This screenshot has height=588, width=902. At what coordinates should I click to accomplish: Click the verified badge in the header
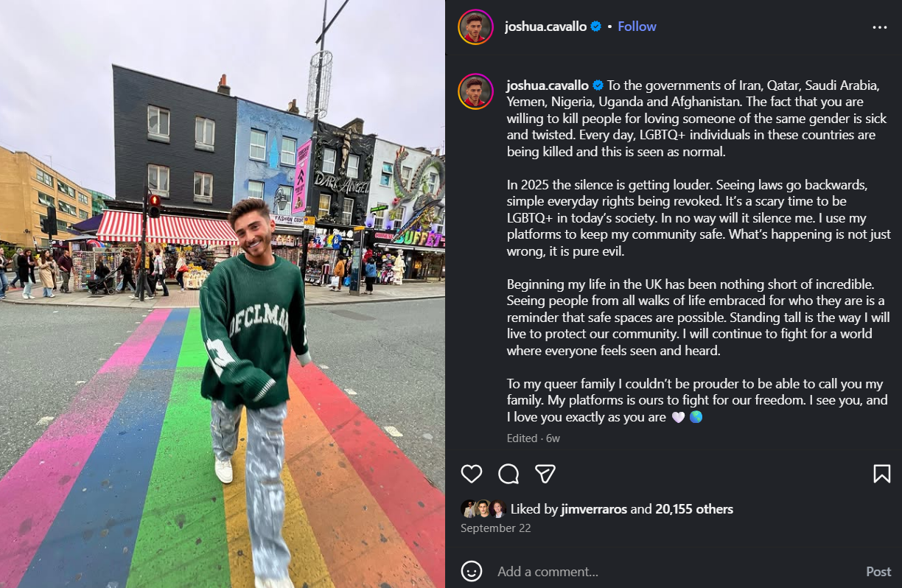tap(596, 27)
